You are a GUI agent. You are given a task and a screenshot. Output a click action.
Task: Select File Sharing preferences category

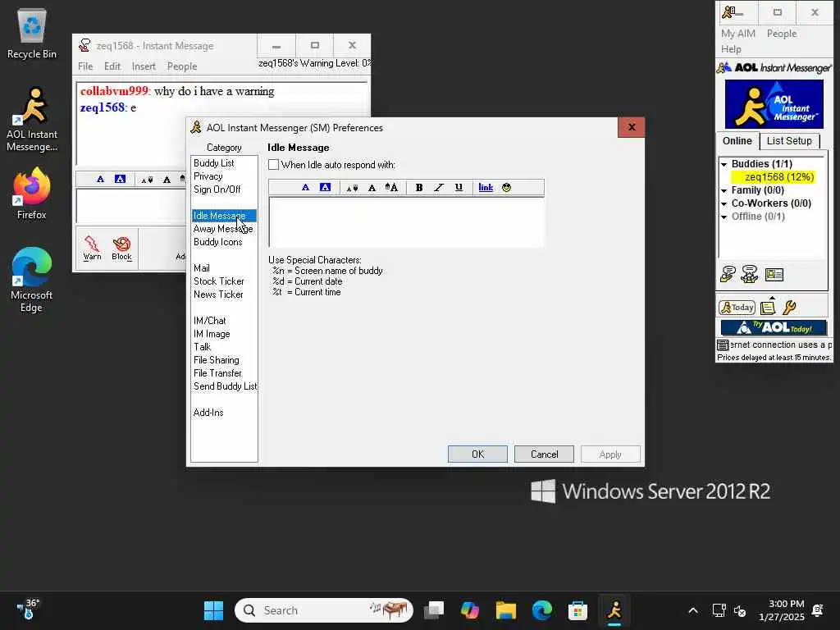pos(217,360)
